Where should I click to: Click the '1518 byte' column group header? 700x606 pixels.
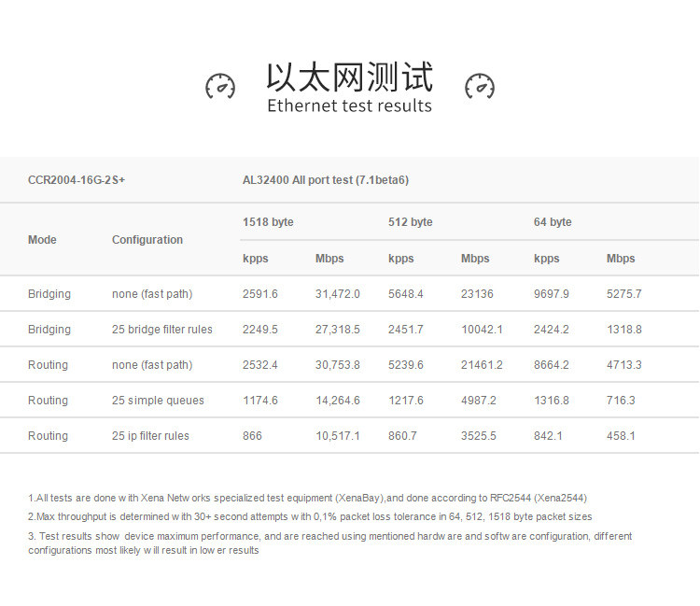pyautogui.click(x=268, y=222)
